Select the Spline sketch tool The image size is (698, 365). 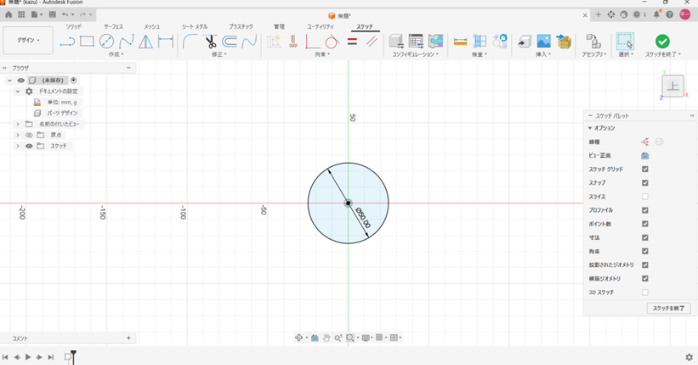click(126, 42)
